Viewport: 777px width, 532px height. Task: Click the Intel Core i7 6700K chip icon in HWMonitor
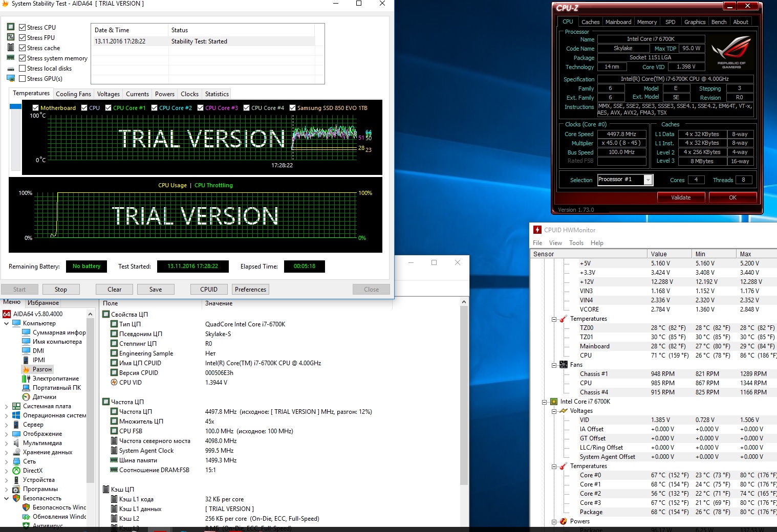click(x=554, y=402)
